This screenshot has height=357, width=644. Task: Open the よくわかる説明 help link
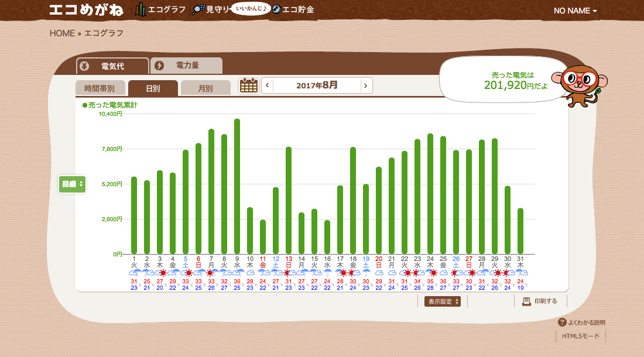click(587, 322)
